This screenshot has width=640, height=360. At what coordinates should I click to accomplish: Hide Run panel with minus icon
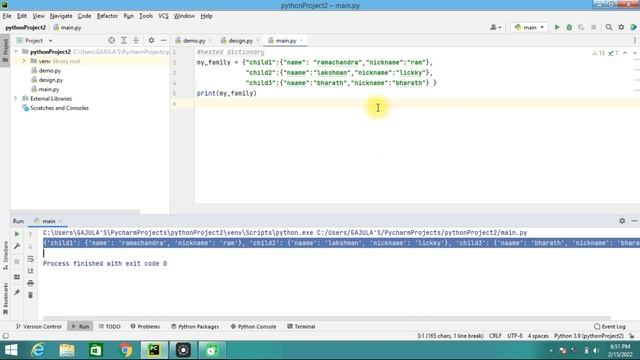pos(634,221)
